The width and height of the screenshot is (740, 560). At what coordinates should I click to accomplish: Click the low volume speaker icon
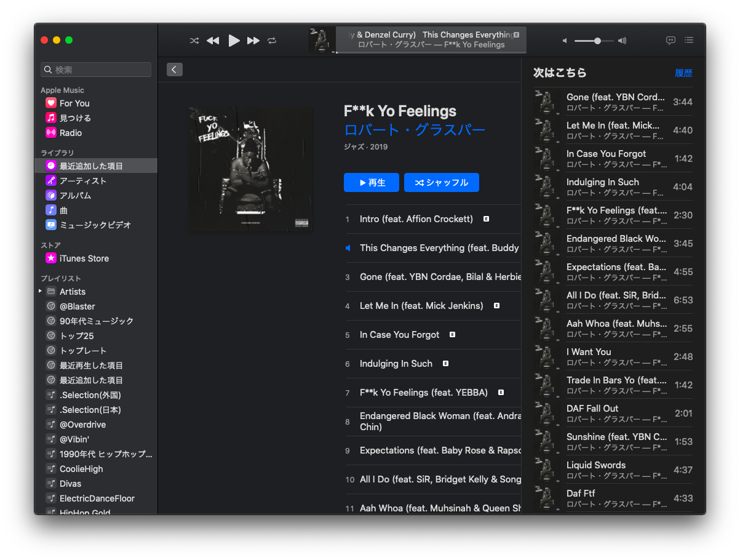565,41
